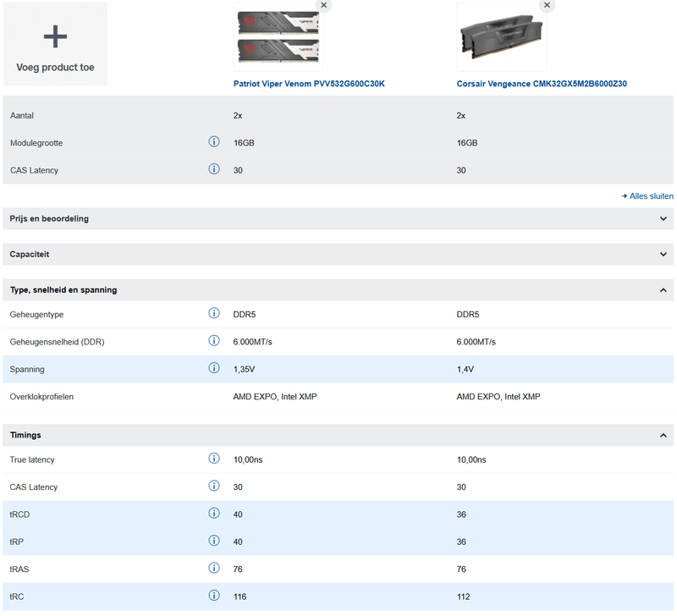Select the tRAS row label
Screen dimensions: 677x616
[19, 569]
